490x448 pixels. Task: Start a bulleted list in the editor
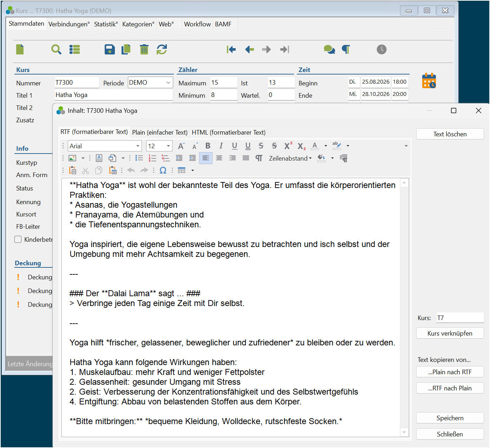(x=139, y=158)
